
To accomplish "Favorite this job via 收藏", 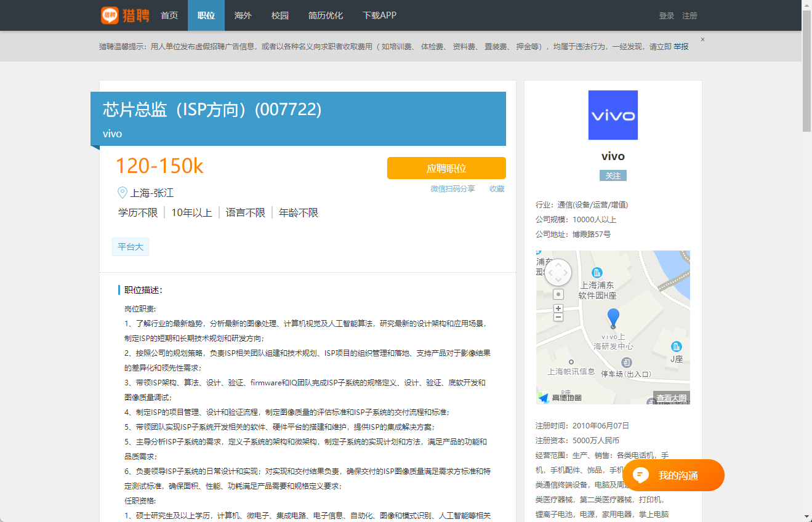I will pyautogui.click(x=497, y=189).
